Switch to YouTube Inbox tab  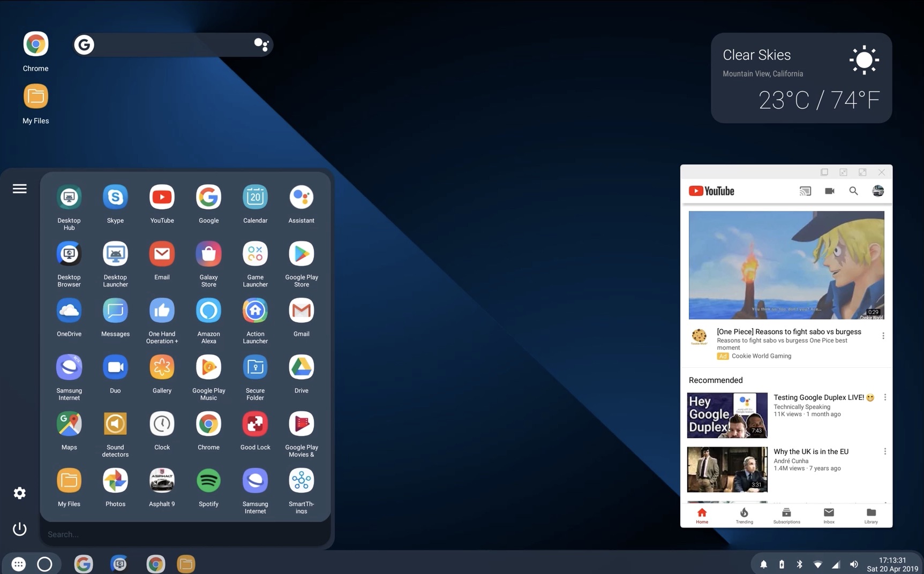click(829, 516)
